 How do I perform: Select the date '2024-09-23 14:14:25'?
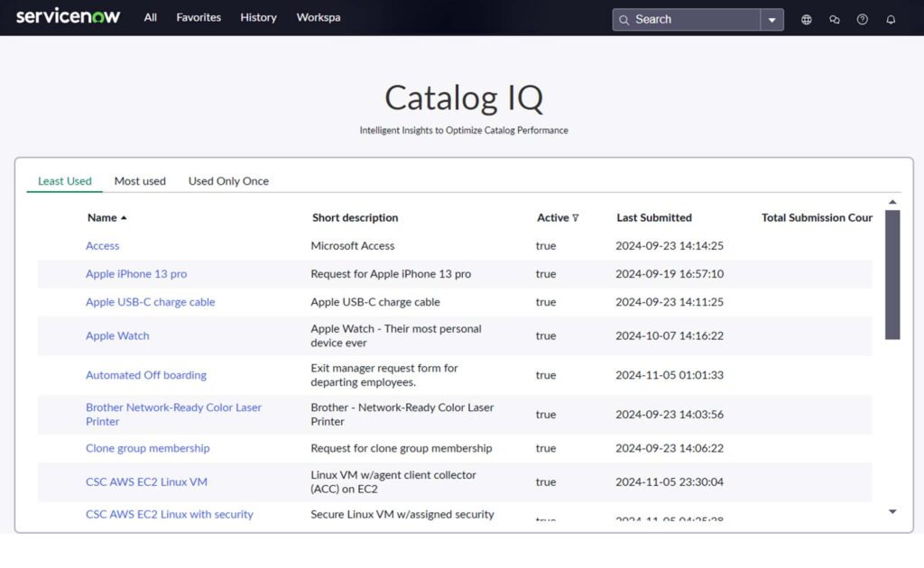pos(670,245)
